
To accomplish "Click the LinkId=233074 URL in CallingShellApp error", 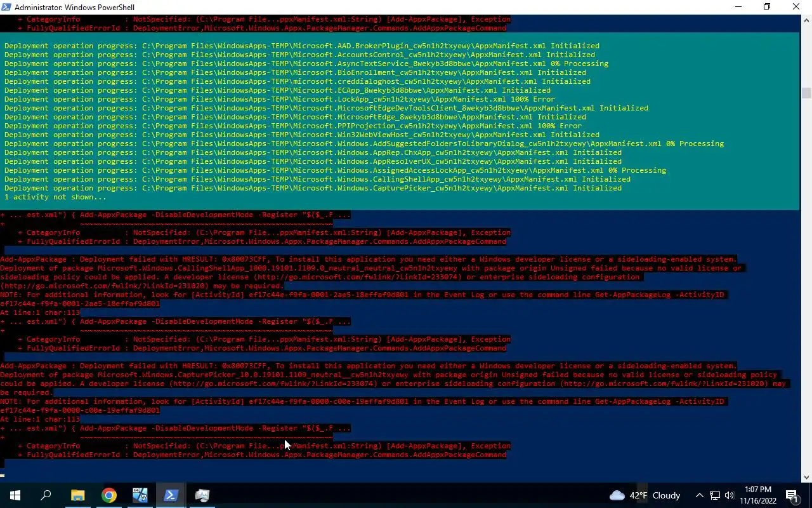I will pos(357,277).
